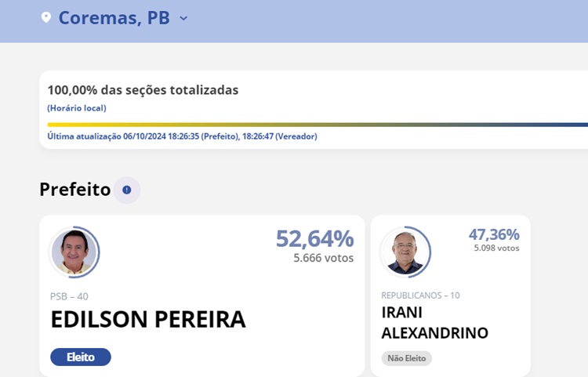Screen dimensions: 588x377
Task: Open Irani Alexandrino's candidate photo
Action: point(405,252)
